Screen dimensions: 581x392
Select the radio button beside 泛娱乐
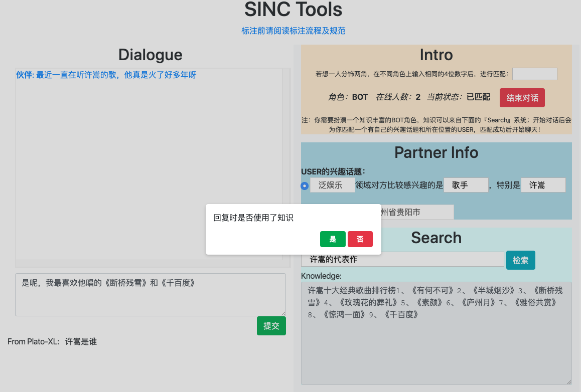(x=305, y=185)
